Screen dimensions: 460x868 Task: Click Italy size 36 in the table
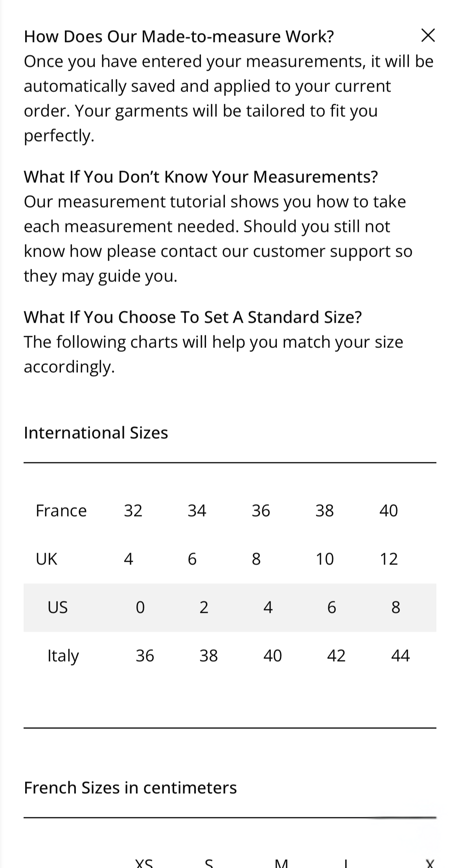(x=145, y=655)
